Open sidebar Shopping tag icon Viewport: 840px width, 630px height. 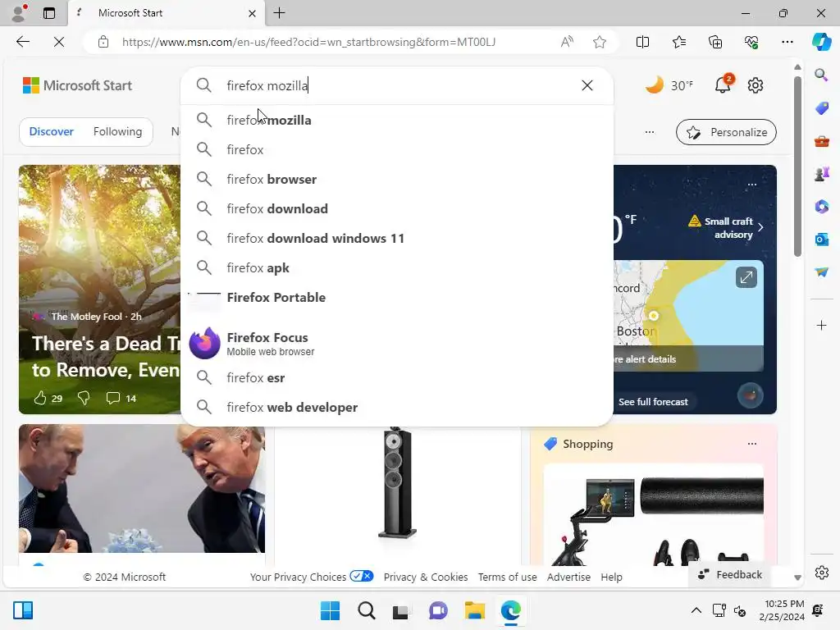(821, 107)
